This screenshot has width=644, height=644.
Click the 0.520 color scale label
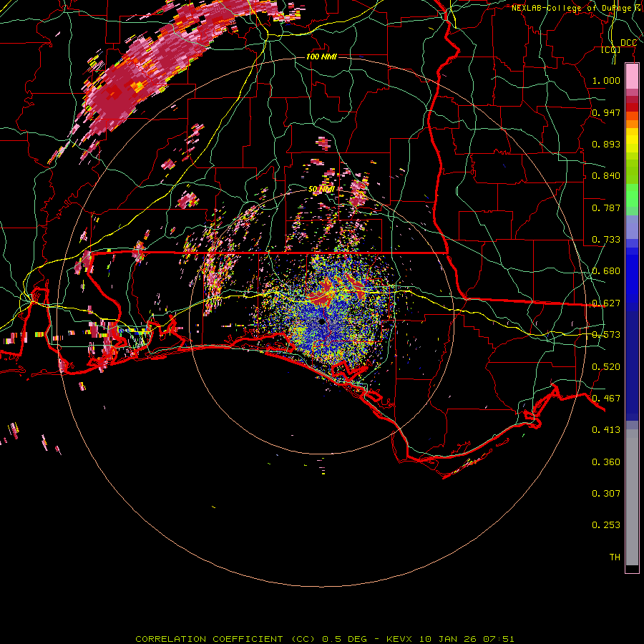tap(606, 367)
